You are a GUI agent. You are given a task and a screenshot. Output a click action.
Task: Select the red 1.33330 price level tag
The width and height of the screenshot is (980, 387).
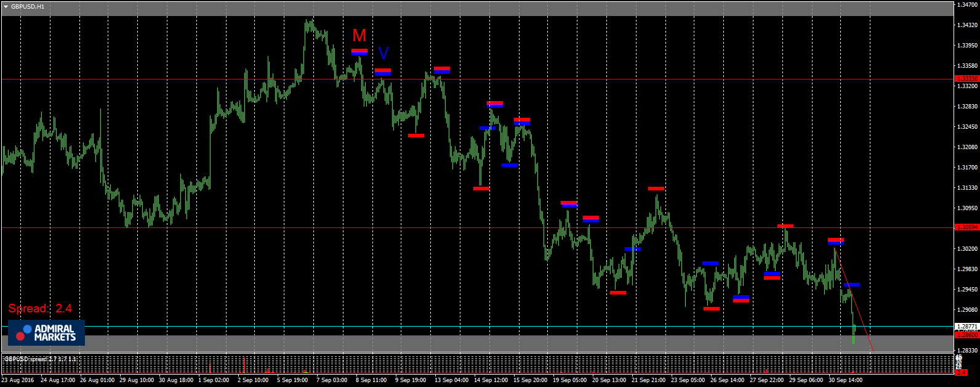[x=966, y=79]
